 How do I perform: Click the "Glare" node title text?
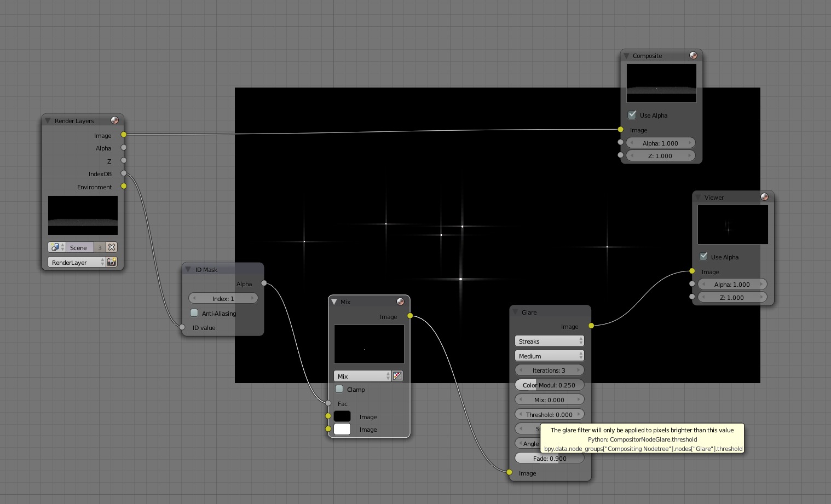pyautogui.click(x=529, y=312)
